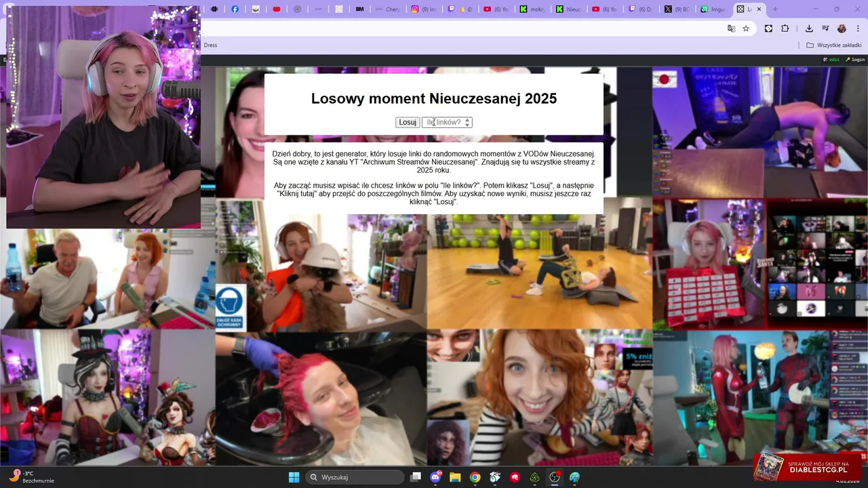Open File Explorer from the taskbar
The height and width of the screenshot is (488, 868).
[x=455, y=477]
